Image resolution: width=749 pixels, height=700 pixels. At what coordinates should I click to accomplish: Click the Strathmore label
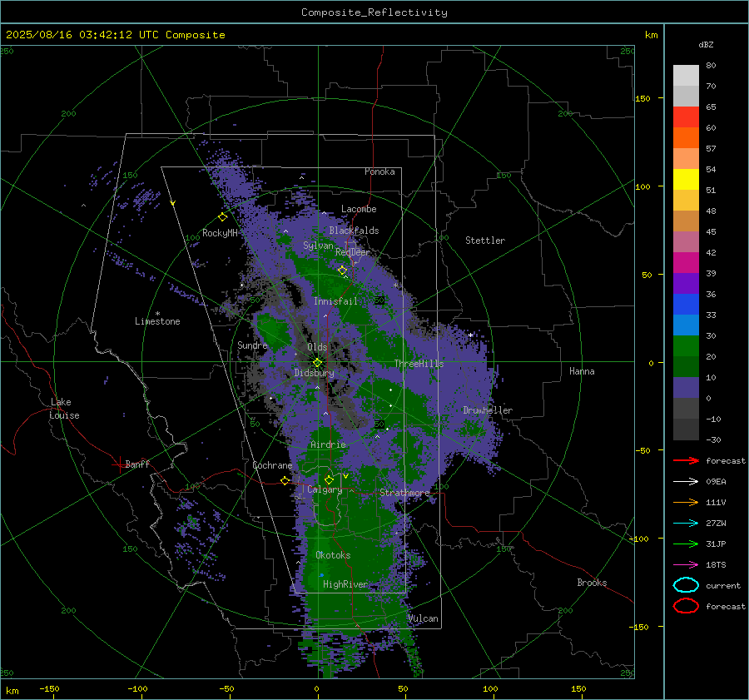point(404,493)
